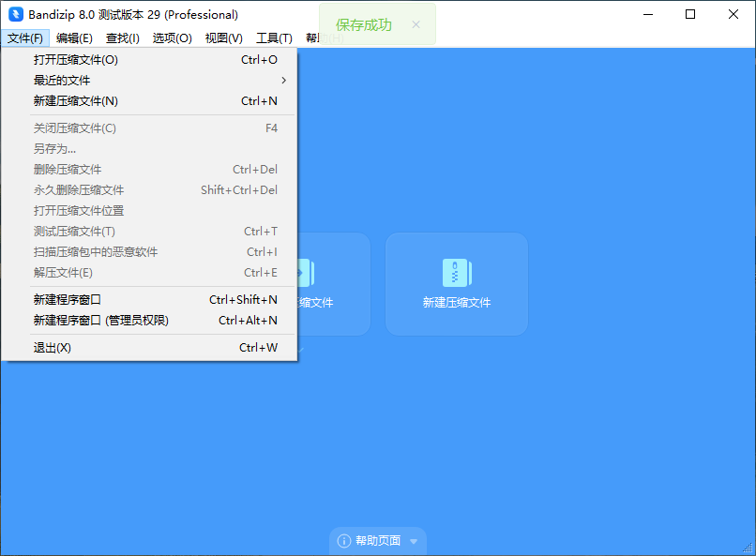Click the 解压文件(E) menu entry
This screenshot has height=556, width=756.
pyautogui.click(x=149, y=273)
